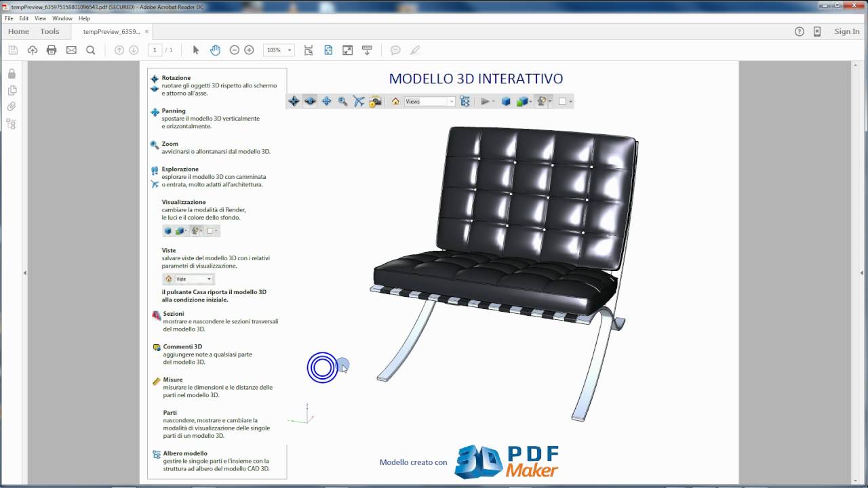Click the 'Panning' heading text

174,110
